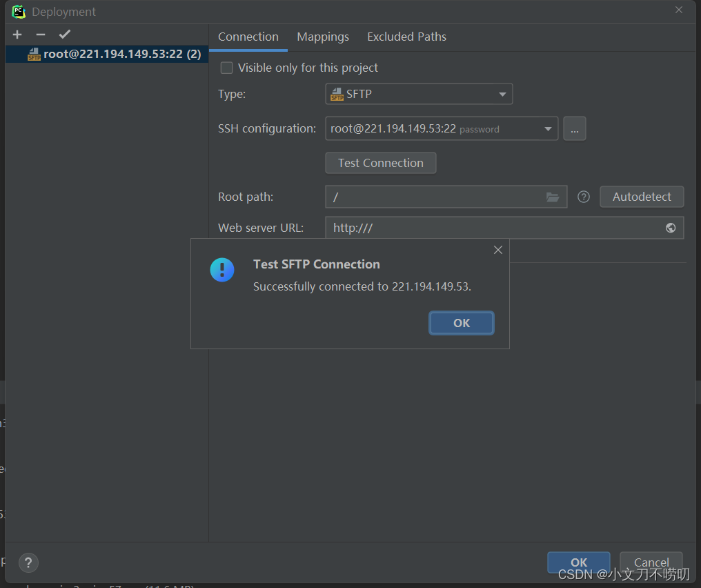
Task: Close the Test SFTP Connection popup
Action: (x=498, y=250)
